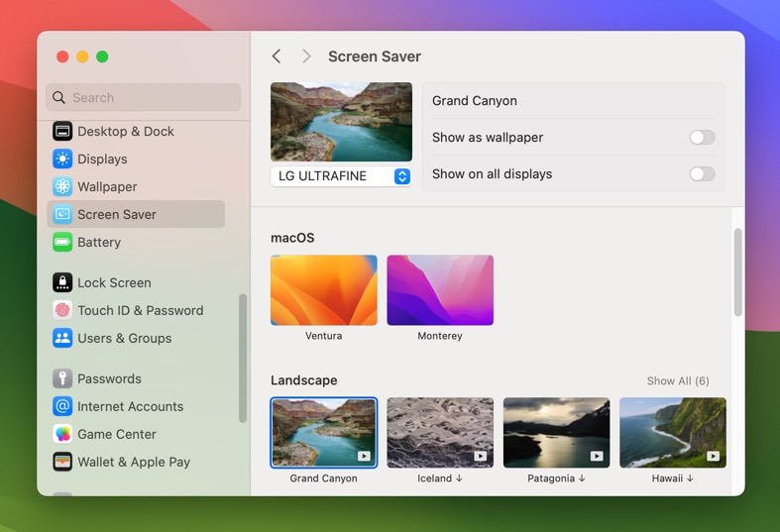
Task: Select the Grand Canyon landscape thumbnail
Action: point(324,433)
